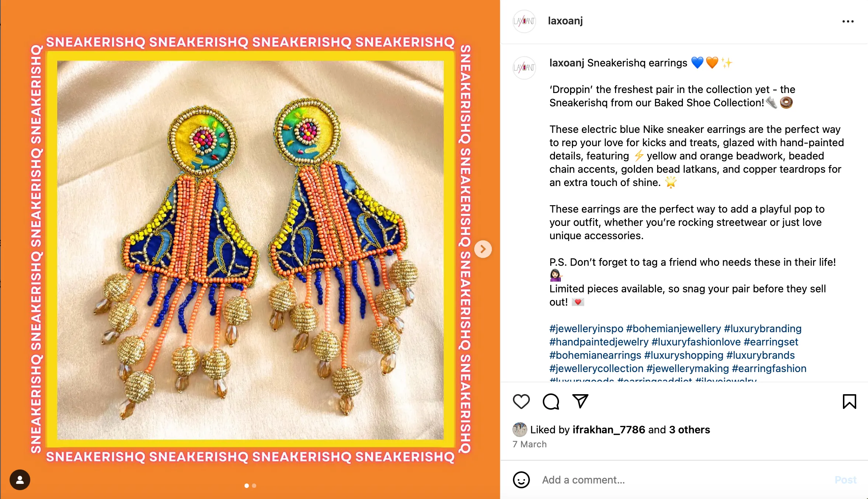This screenshot has width=868, height=499.
Task: View the ifrakhan_7786 profile from likes
Action: (608, 430)
